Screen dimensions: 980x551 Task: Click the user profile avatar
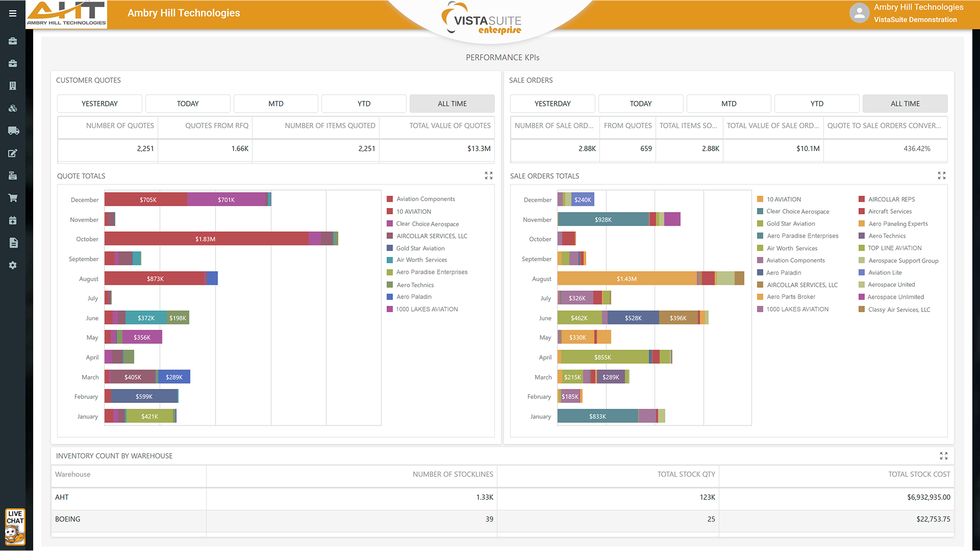click(859, 13)
